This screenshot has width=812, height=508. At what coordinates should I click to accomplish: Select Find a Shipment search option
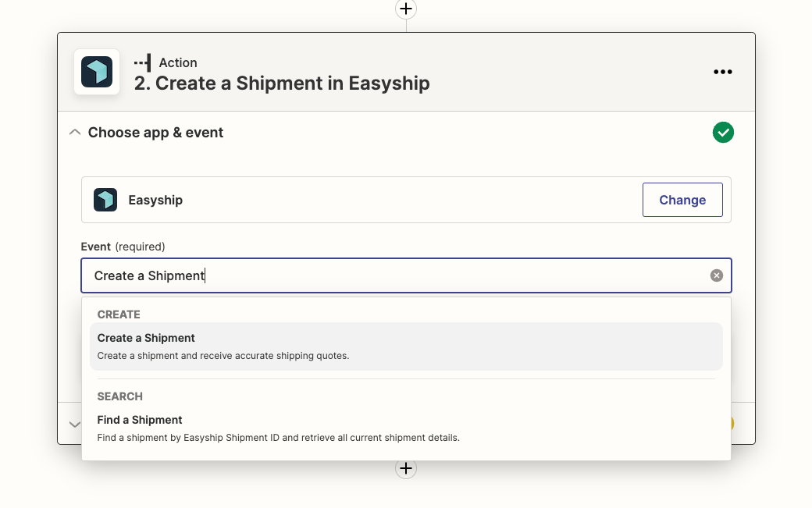click(406, 428)
